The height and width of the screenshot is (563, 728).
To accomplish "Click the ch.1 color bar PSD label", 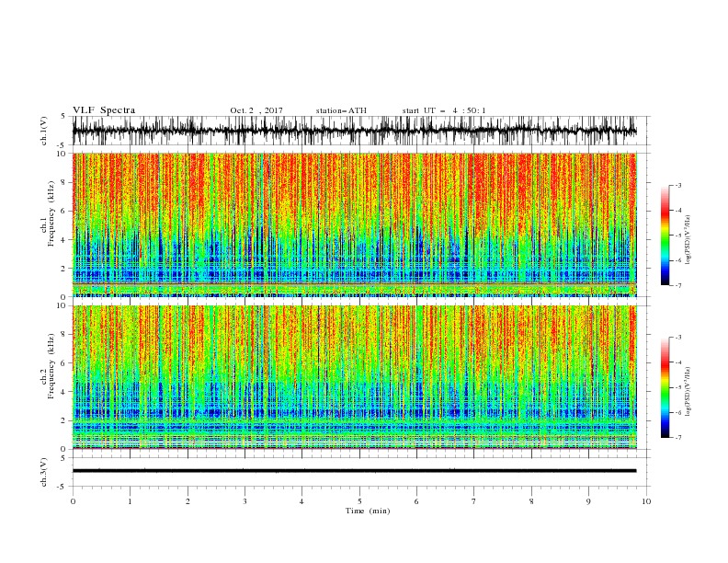I will (x=688, y=240).
